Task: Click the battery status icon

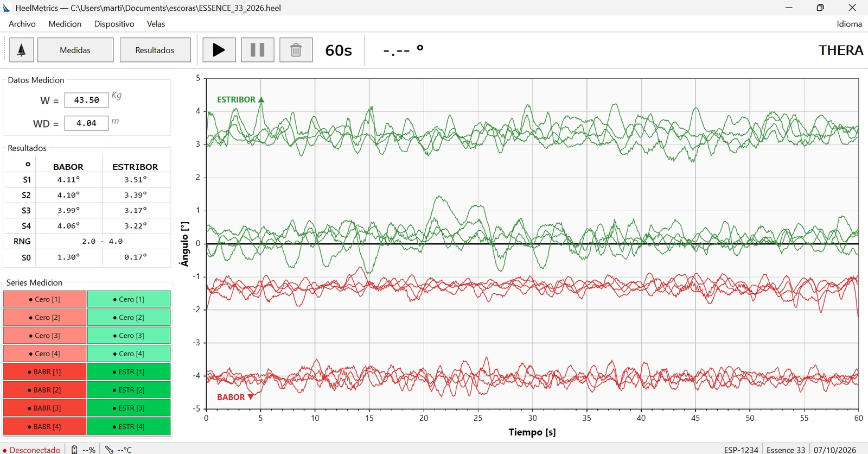Action: pos(75,450)
